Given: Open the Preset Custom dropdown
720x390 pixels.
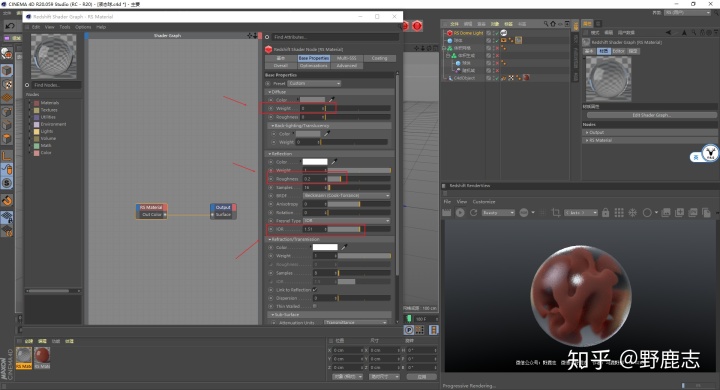Looking at the screenshot, I should click(x=315, y=83).
